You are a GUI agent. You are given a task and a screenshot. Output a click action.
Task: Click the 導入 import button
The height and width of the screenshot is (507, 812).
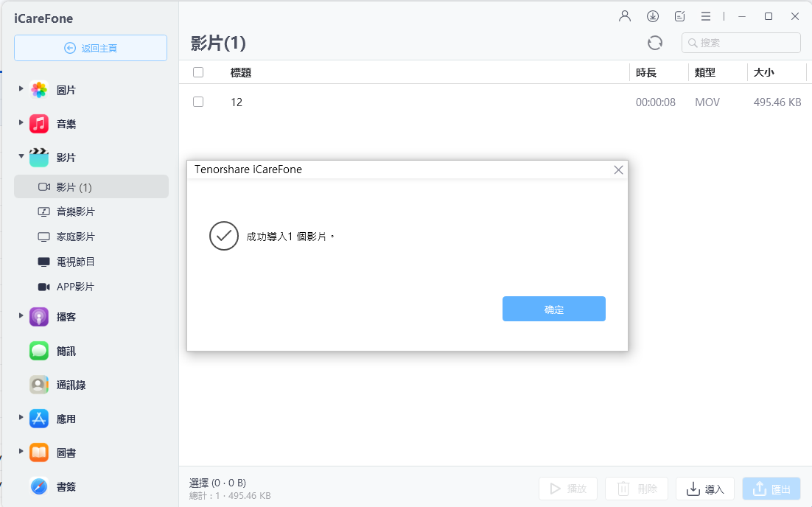click(x=705, y=489)
